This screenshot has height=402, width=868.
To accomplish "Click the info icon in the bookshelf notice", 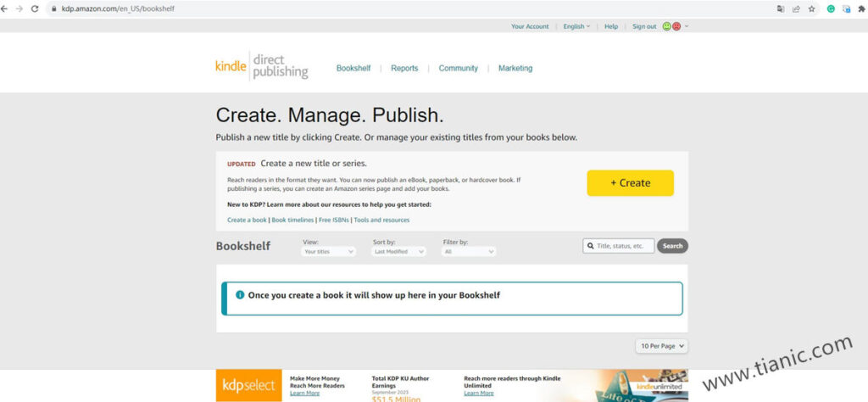I will [240, 294].
